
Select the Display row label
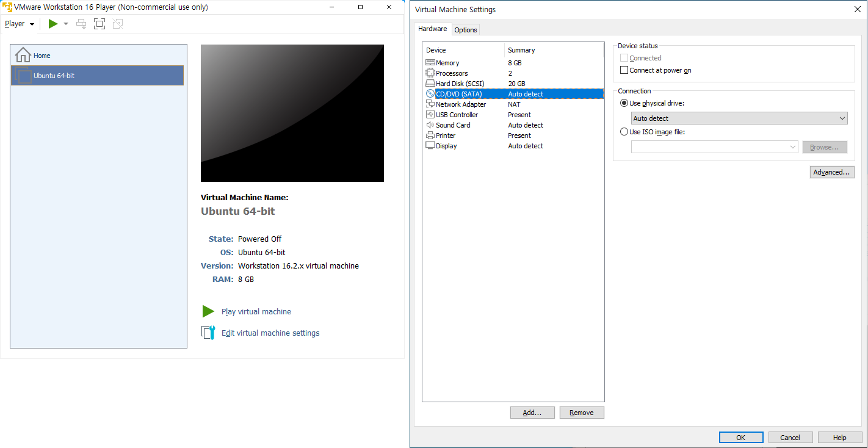pos(446,146)
